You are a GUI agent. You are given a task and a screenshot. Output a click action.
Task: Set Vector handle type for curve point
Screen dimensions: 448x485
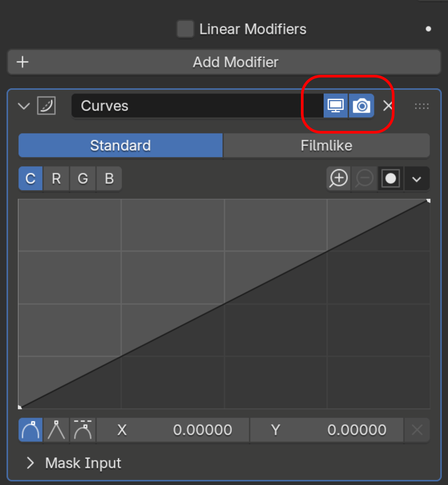pos(56,430)
